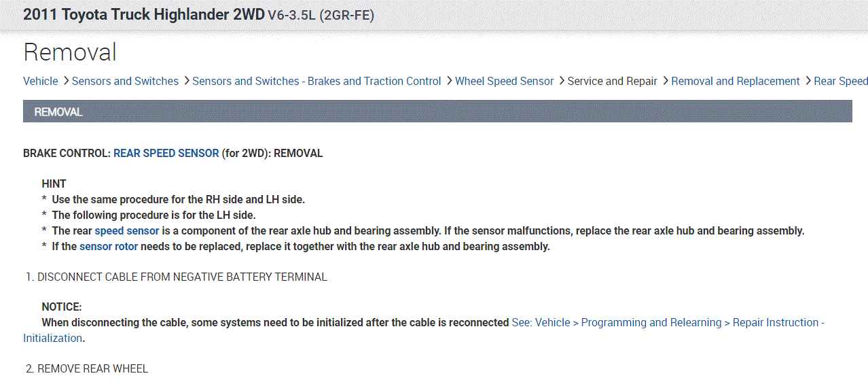Viewport: 868px width, 380px height.
Task: Click the chevron before 'Sensors and Switches - Brakes'
Action: coord(186,81)
